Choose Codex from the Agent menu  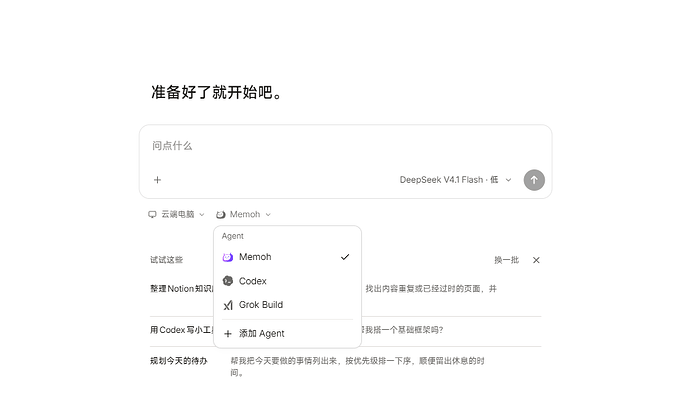coord(287,281)
